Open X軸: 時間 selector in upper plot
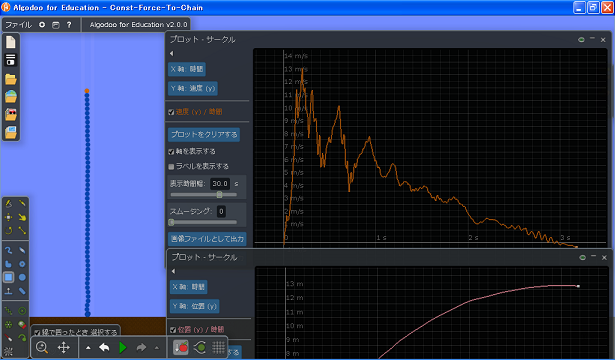Image resolution: width=615 pixels, height=360 pixels. pos(187,69)
